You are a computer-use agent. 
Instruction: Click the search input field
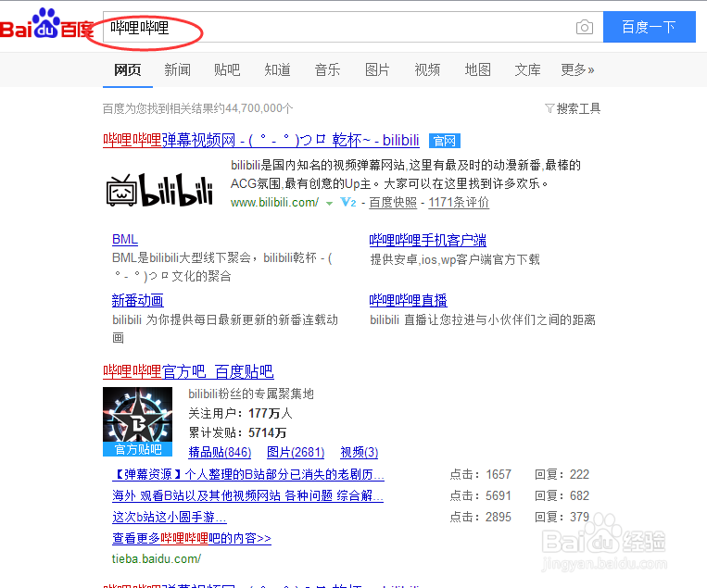coord(353,27)
